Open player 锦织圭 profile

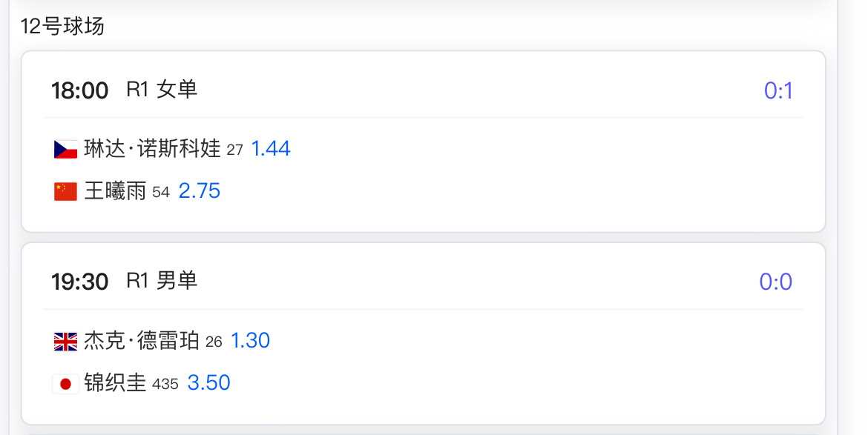tap(115, 383)
